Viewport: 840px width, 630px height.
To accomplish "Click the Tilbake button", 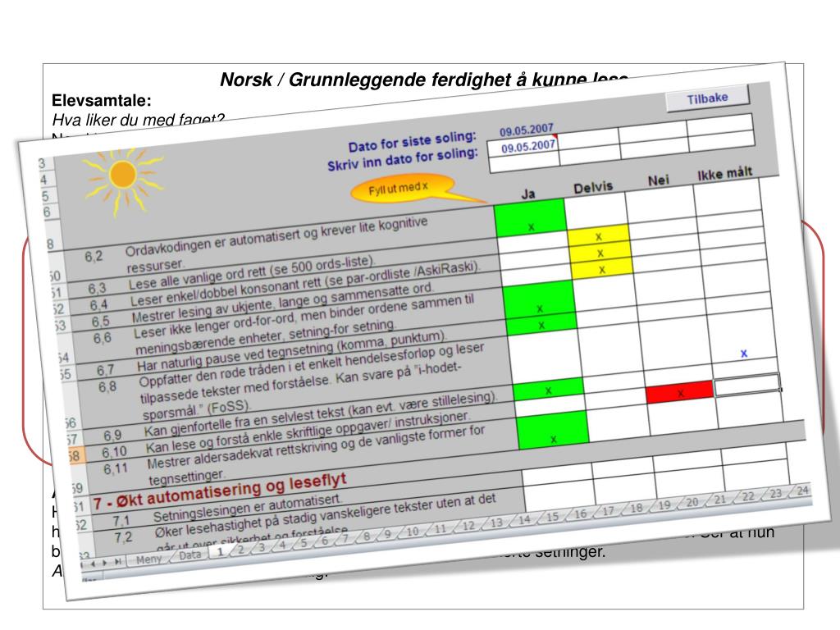I will tap(707, 98).
